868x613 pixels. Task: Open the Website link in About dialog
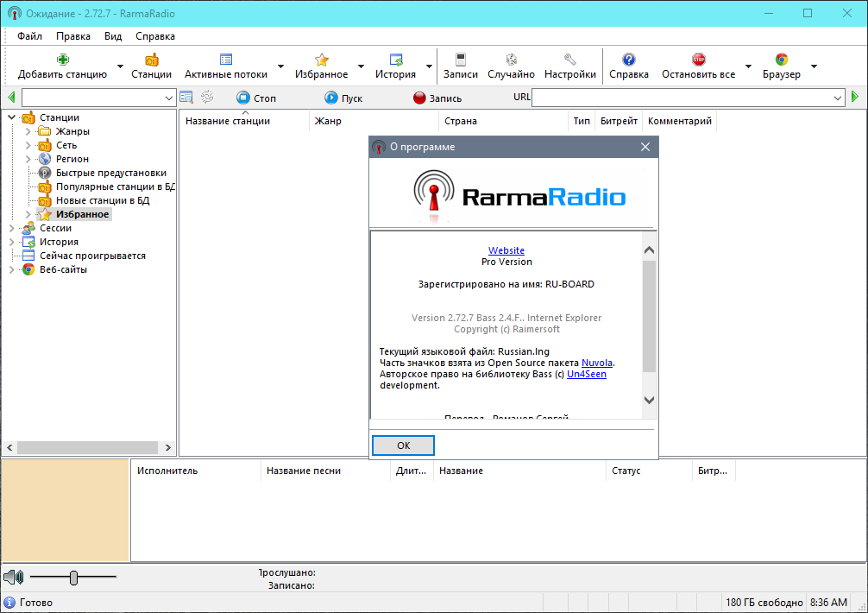tap(506, 250)
